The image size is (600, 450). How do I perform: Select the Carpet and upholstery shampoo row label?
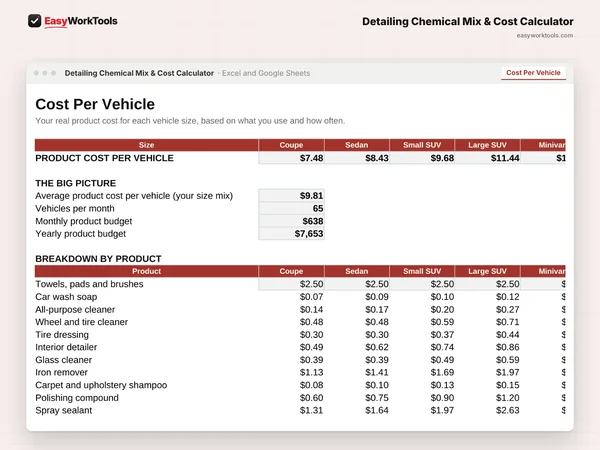(101, 385)
